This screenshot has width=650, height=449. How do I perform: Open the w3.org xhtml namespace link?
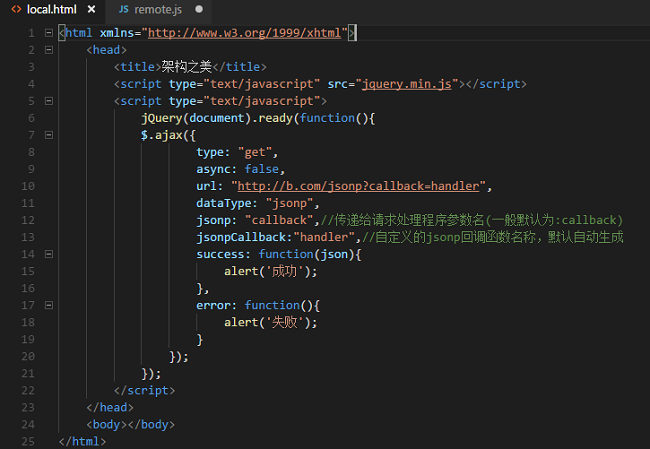244,33
